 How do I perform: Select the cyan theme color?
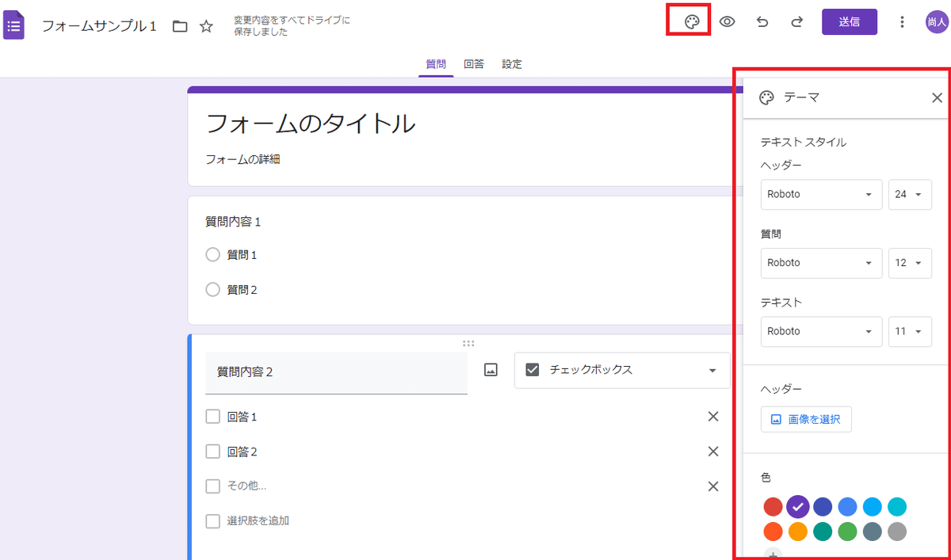click(x=896, y=506)
